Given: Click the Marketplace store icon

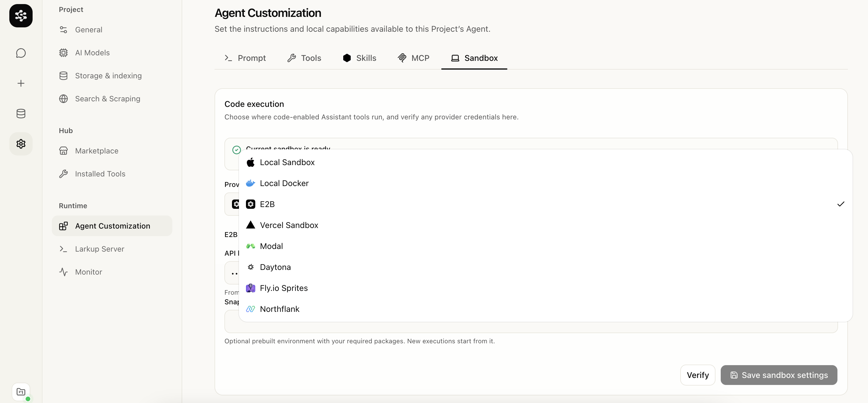Looking at the screenshot, I should coord(63,151).
